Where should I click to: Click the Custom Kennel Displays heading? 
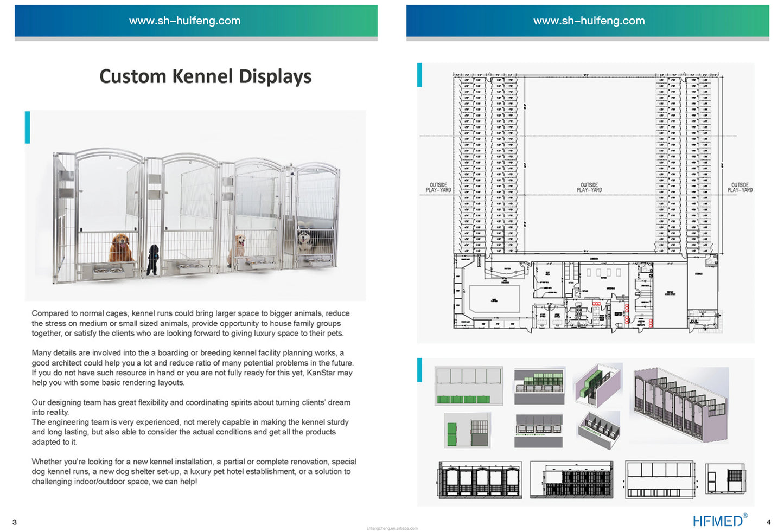click(205, 76)
